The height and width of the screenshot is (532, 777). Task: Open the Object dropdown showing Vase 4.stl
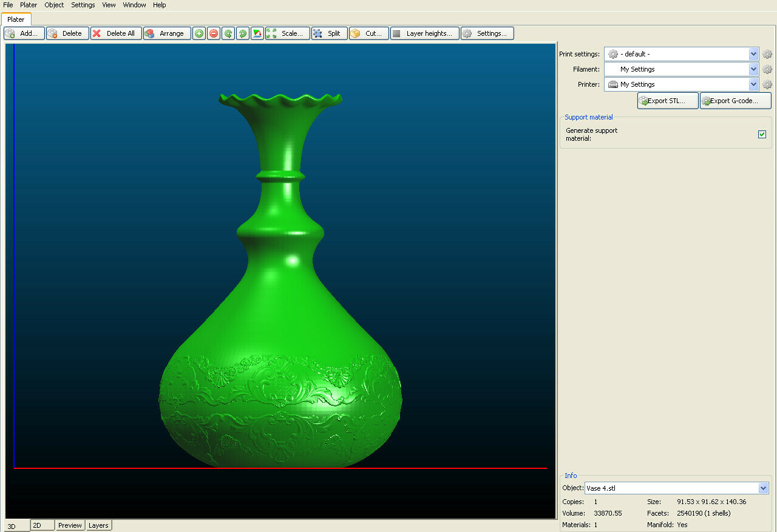[x=763, y=488]
